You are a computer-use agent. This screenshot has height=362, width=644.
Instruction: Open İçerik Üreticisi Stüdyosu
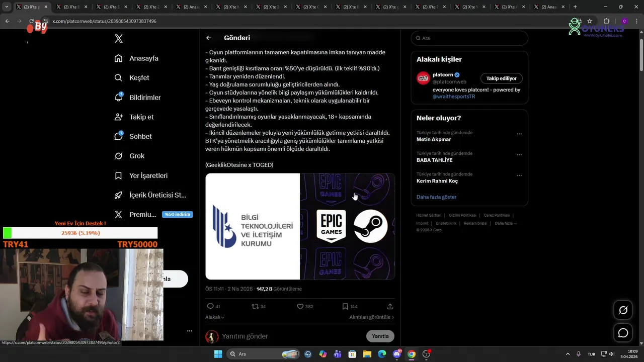(150, 195)
